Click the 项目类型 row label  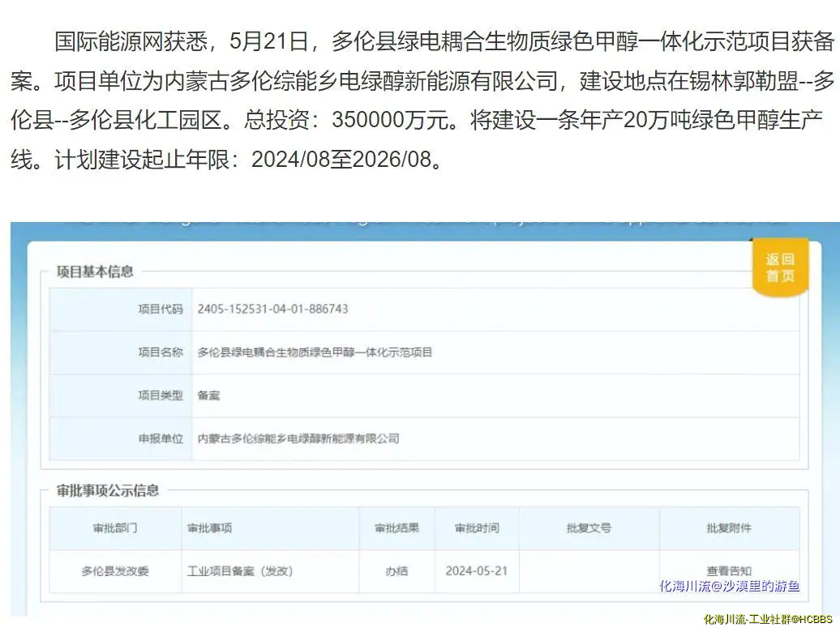(x=161, y=395)
